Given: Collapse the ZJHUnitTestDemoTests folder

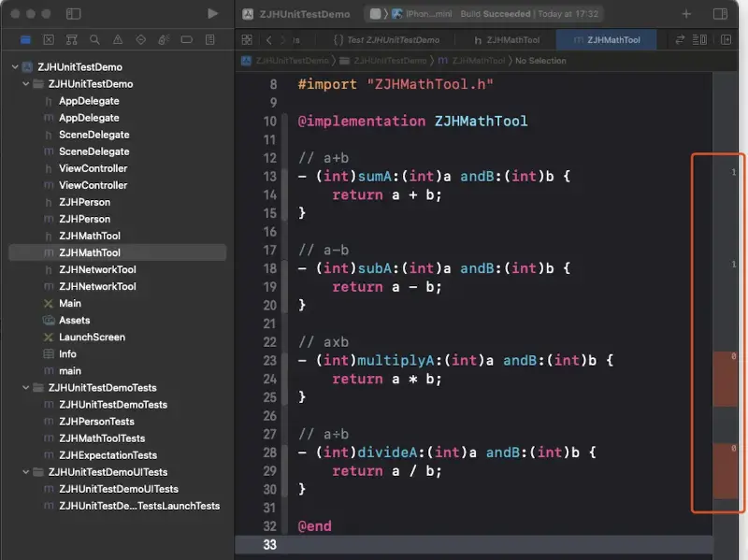Looking at the screenshot, I should (x=26, y=387).
